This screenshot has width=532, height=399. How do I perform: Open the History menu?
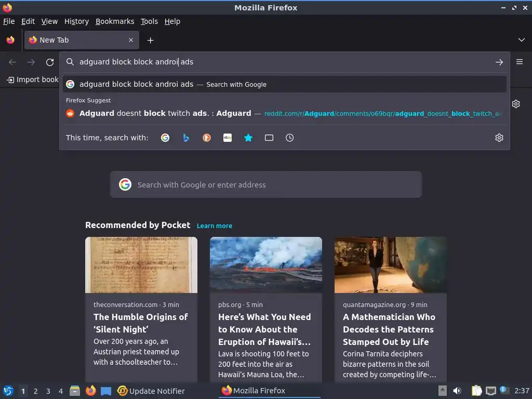coord(76,21)
